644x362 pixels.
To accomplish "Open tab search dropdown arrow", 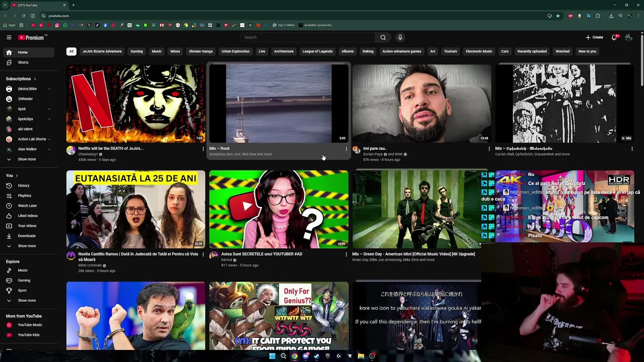I will point(5,5).
